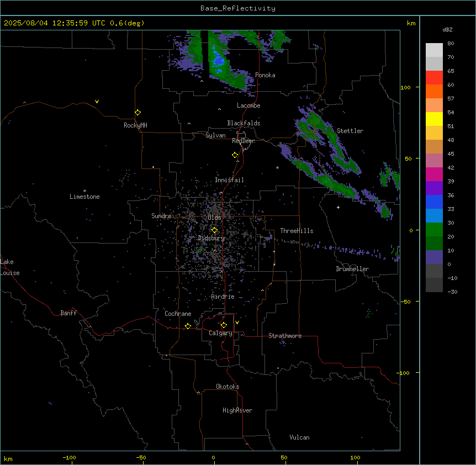Click the yellow v marker east of Calgary
Viewport: 476px width, 465px height.
point(237,323)
